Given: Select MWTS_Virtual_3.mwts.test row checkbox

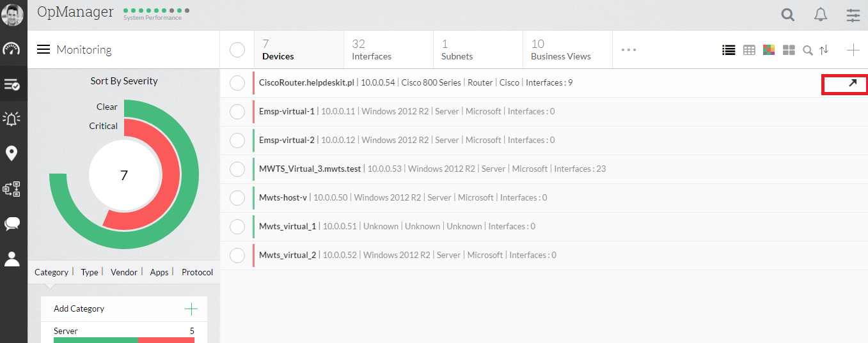Looking at the screenshot, I should pos(237,169).
